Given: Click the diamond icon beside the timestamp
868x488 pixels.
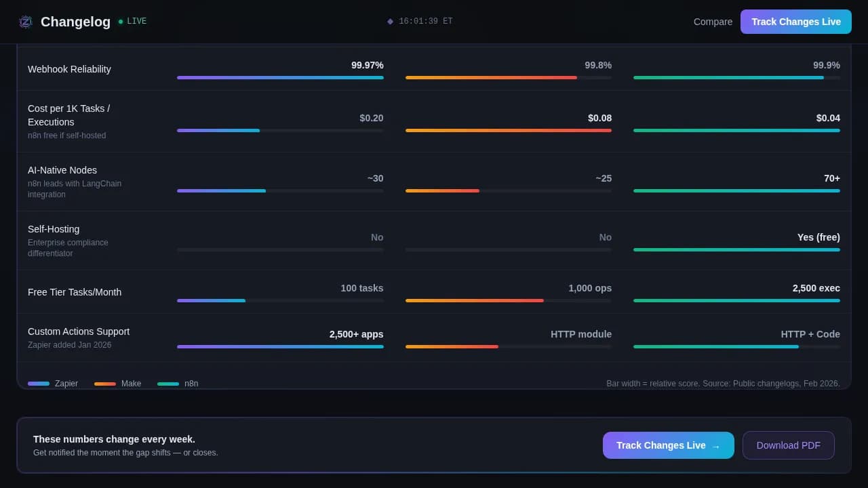Looking at the screenshot, I should (x=390, y=21).
